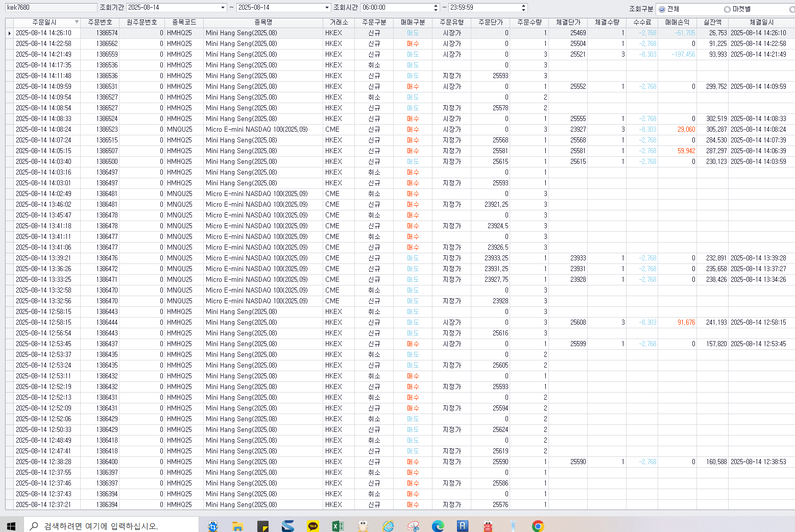Click the Windows Start button
This screenshot has width=795, height=532.
[x=11, y=526]
